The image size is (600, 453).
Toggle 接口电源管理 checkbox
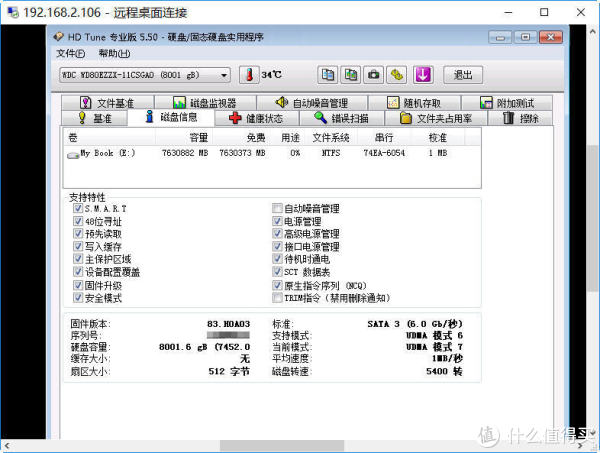click(x=277, y=246)
